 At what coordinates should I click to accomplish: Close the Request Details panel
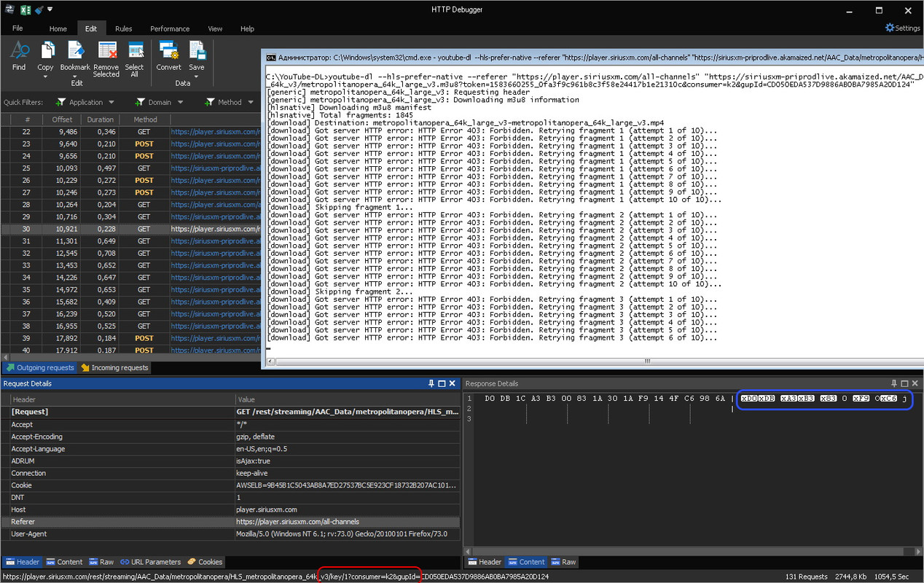coord(453,383)
